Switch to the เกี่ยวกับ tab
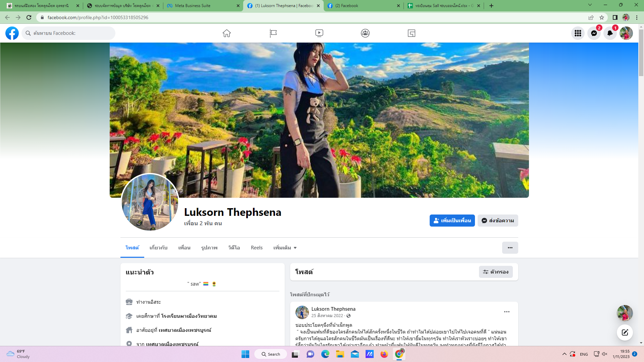The width and height of the screenshot is (644, 362). pos(158,248)
